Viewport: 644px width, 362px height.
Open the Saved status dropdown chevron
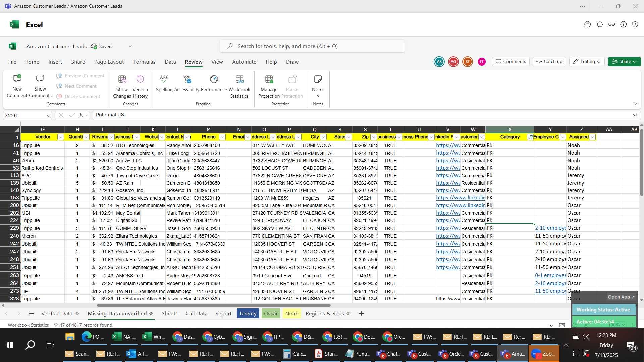click(130, 46)
